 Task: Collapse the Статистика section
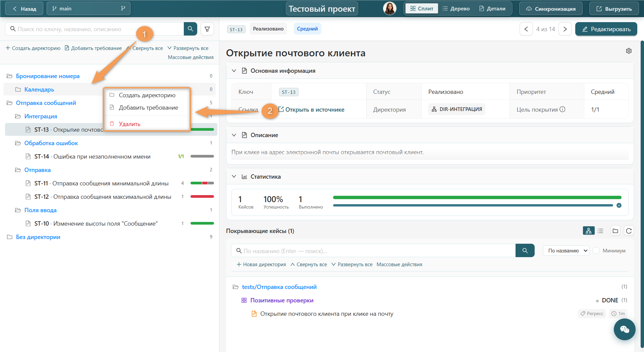tap(234, 177)
